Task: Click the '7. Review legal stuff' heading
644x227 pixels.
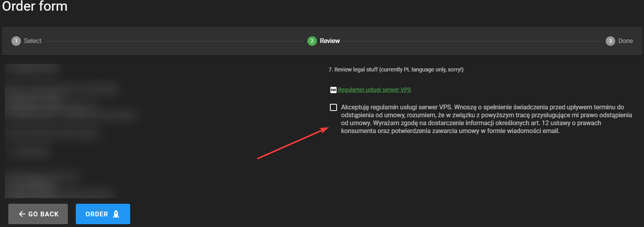Action: pos(396,69)
